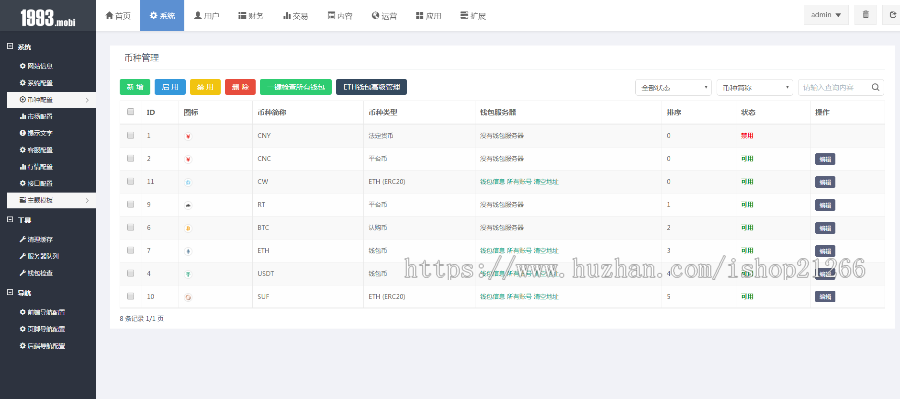Collapse the 导航 sidebar section

[19, 292]
